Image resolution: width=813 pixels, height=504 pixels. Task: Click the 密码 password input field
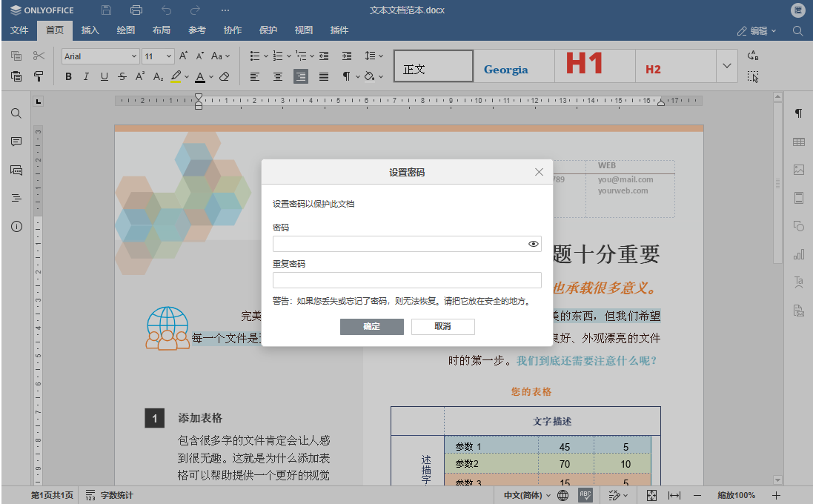click(407, 244)
